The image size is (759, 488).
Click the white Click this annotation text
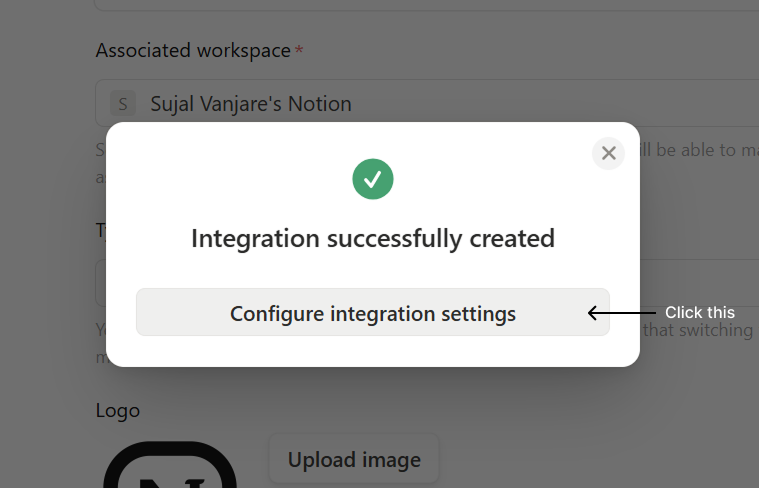[699, 313]
